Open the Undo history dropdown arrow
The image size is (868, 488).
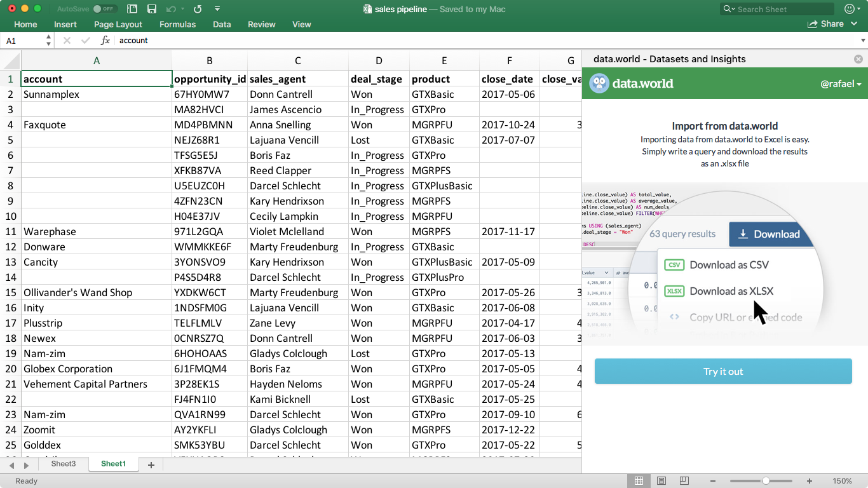(182, 9)
